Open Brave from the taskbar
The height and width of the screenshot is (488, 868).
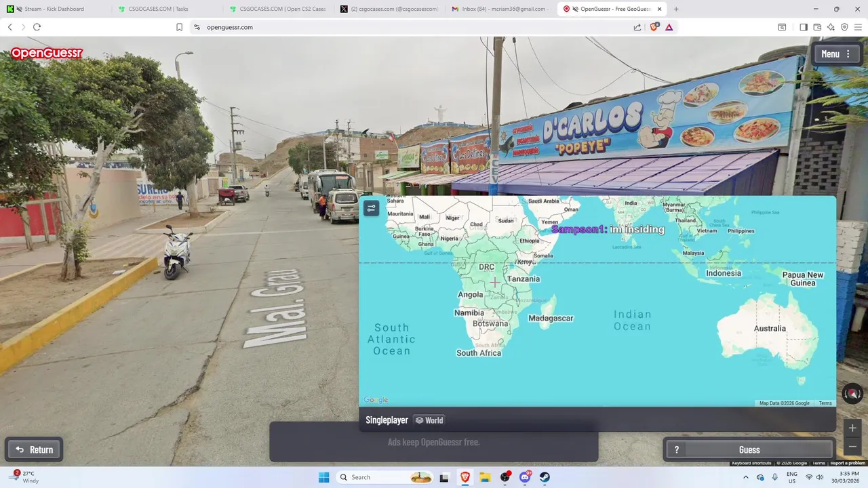point(465,477)
